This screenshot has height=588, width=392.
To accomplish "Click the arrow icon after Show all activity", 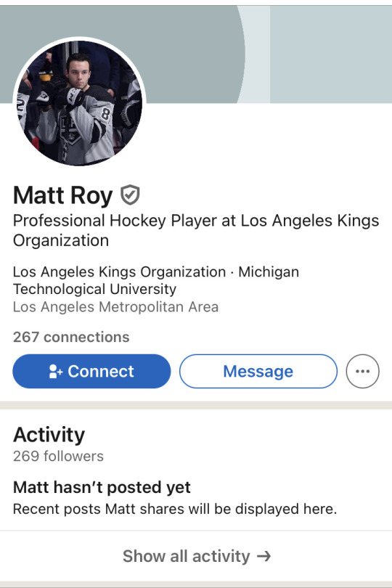I will [264, 556].
